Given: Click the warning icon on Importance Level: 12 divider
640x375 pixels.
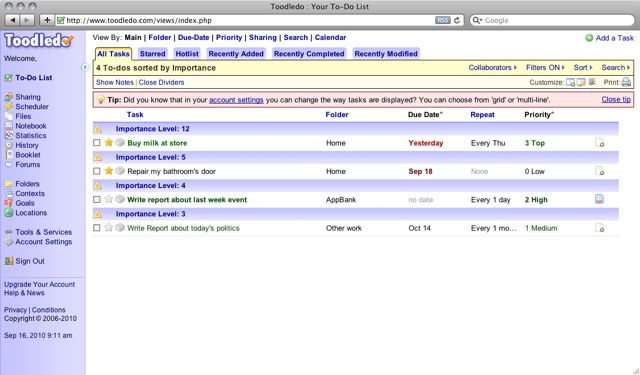Looking at the screenshot, I should pos(98,129).
